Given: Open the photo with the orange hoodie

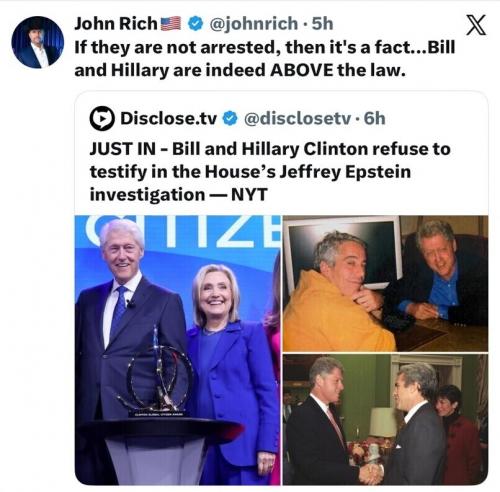Looking at the screenshot, I should [386, 284].
